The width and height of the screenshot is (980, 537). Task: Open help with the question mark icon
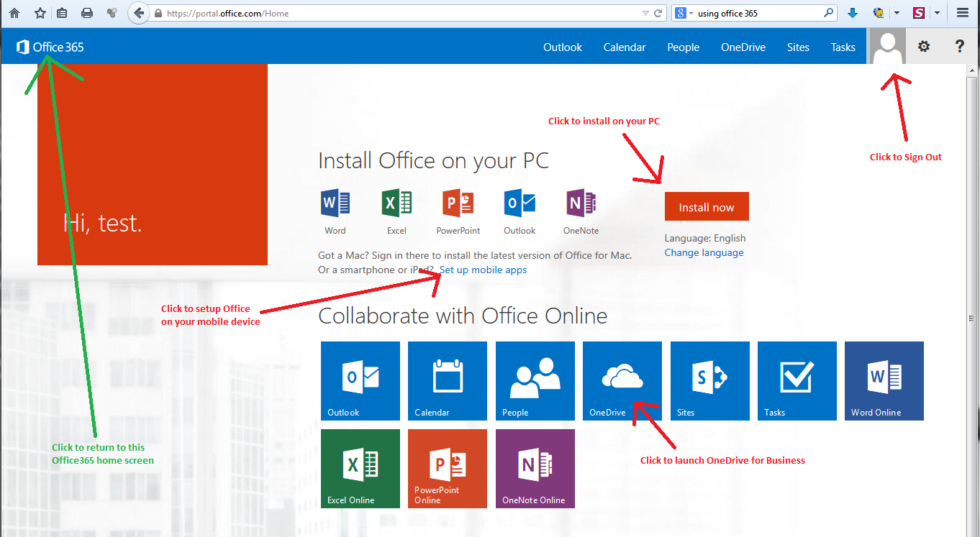coord(960,47)
